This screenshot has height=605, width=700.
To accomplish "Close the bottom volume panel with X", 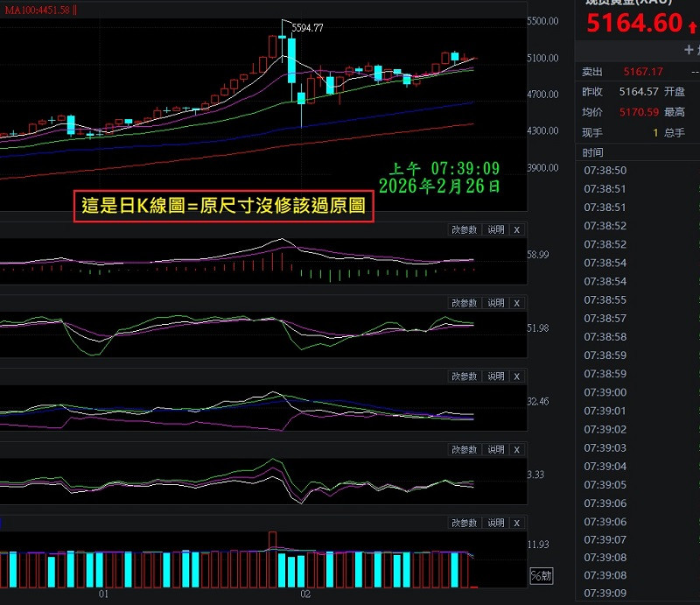I will [x=516, y=523].
